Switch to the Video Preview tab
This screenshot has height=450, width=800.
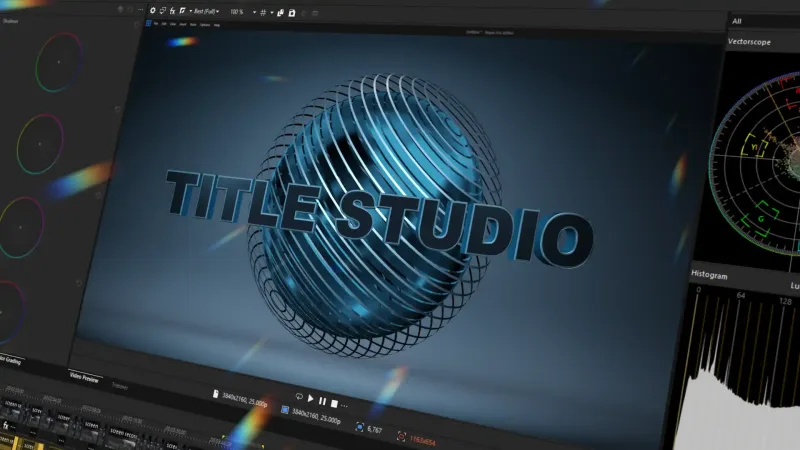coord(84,379)
